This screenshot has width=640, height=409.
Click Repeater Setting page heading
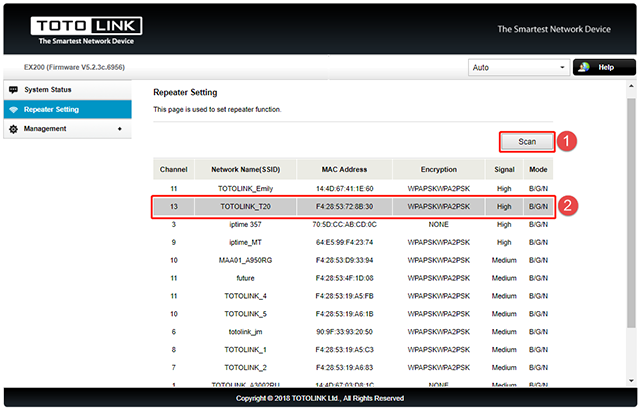185,93
